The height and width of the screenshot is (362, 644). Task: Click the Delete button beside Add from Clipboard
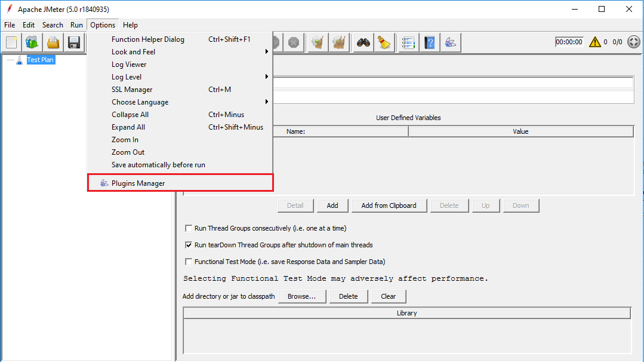coord(449,205)
